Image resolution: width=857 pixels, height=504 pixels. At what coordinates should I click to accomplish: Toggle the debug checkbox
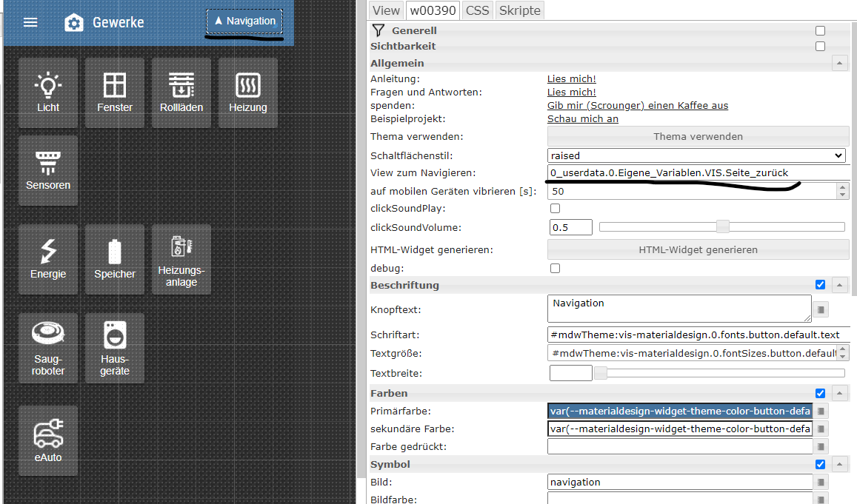(x=555, y=268)
